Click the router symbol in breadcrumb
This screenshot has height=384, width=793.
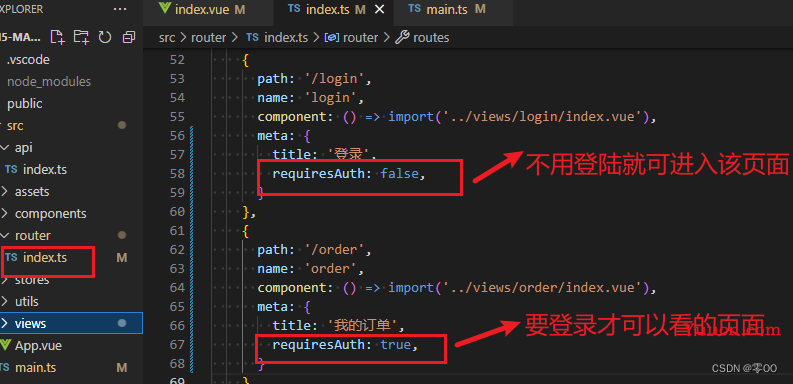pyautogui.click(x=360, y=38)
